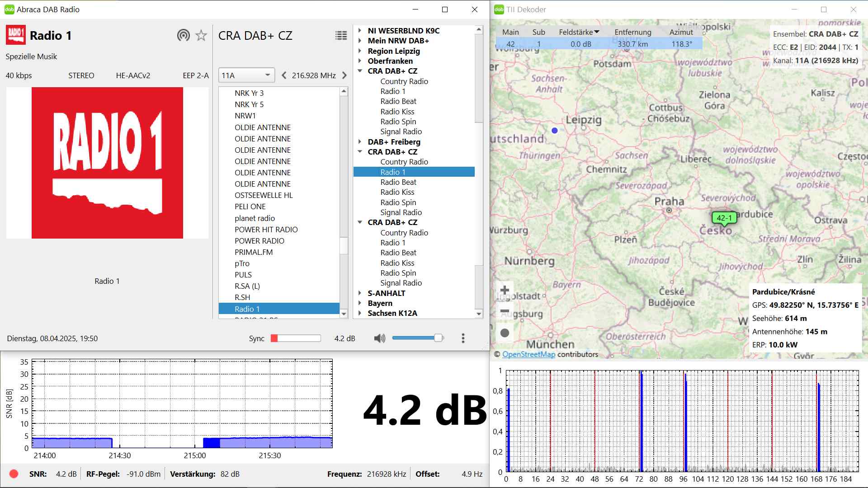Open the 11A channel dropdown
Image resolution: width=868 pixels, height=488 pixels.
246,75
